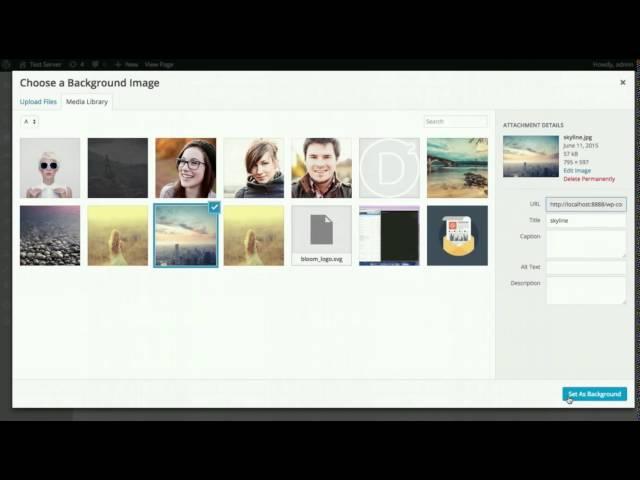The image size is (640, 480).
Task: Open the Media Library tab
Action: tap(87, 102)
